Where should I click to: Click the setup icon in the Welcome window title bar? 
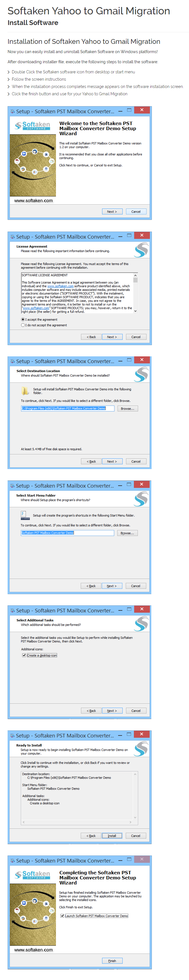coord(13,112)
